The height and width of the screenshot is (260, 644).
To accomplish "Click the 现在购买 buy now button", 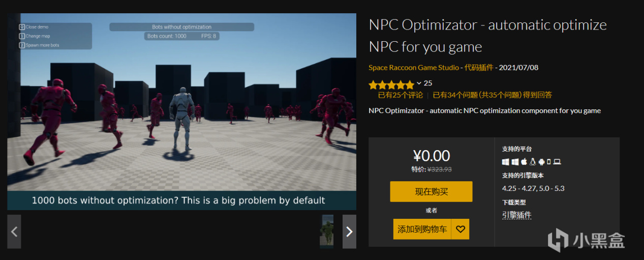I will [x=431, y=191].
